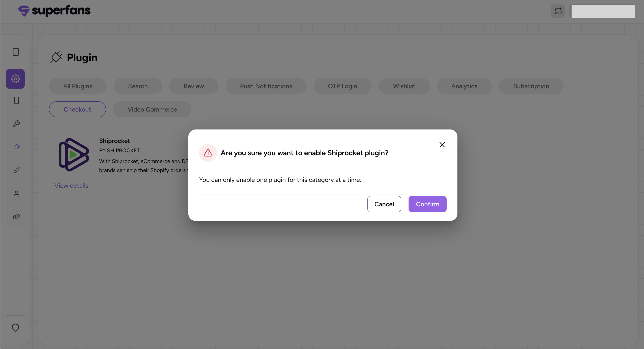Select the Push Notifications tab

(x=266, y=86)
